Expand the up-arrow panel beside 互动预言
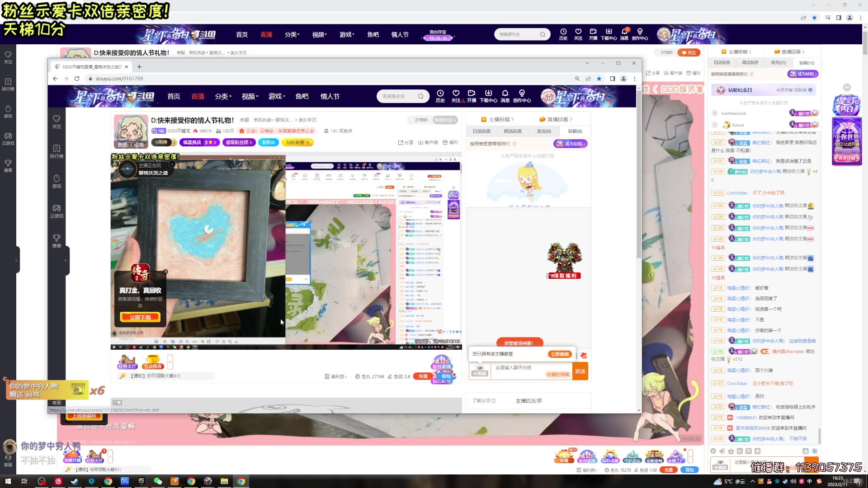 170,361
